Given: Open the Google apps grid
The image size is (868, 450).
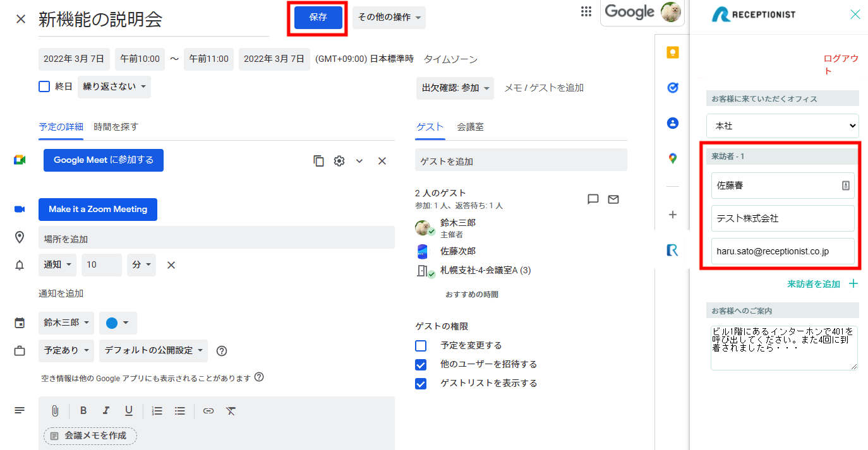Looking at the screenshot, I should [x=586, y=11].
